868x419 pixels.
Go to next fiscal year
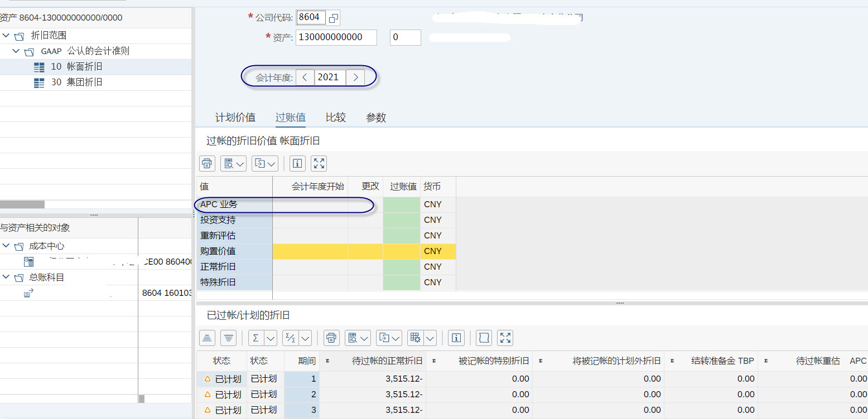(x=356, y=77)
